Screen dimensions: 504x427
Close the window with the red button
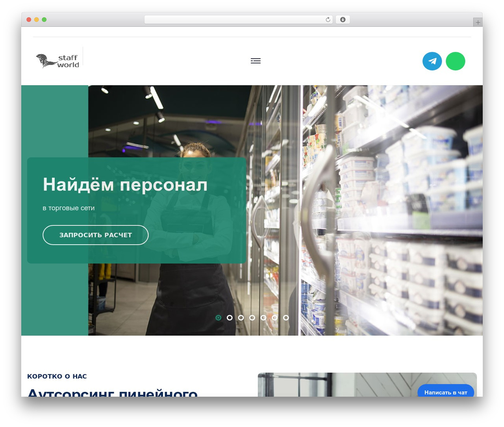coord(29,20)
